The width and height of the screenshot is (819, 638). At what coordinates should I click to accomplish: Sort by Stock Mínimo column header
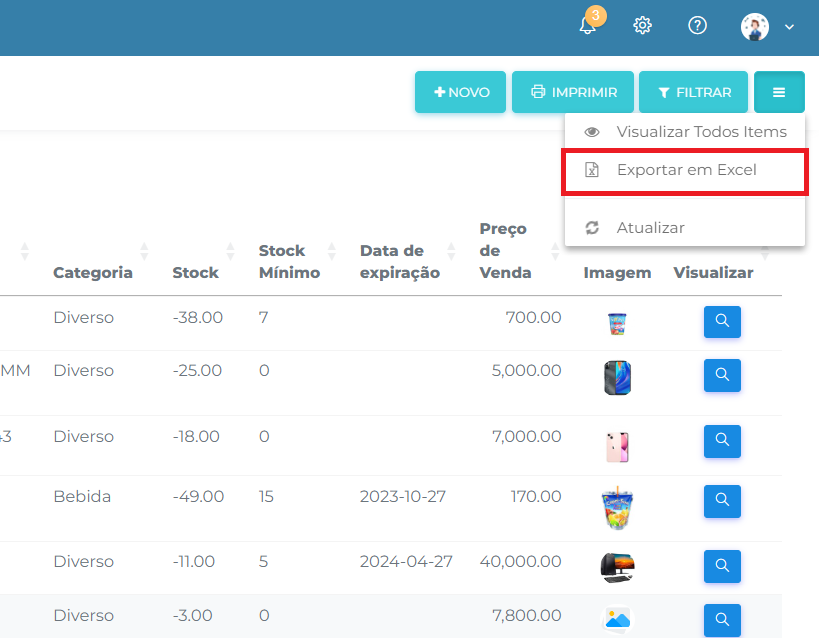[x=289, y=261]
